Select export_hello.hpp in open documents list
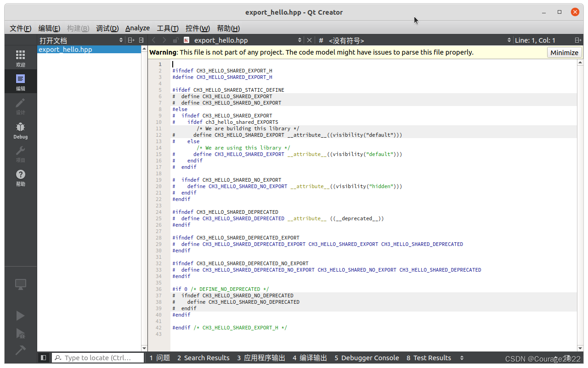 coord(65,50)
